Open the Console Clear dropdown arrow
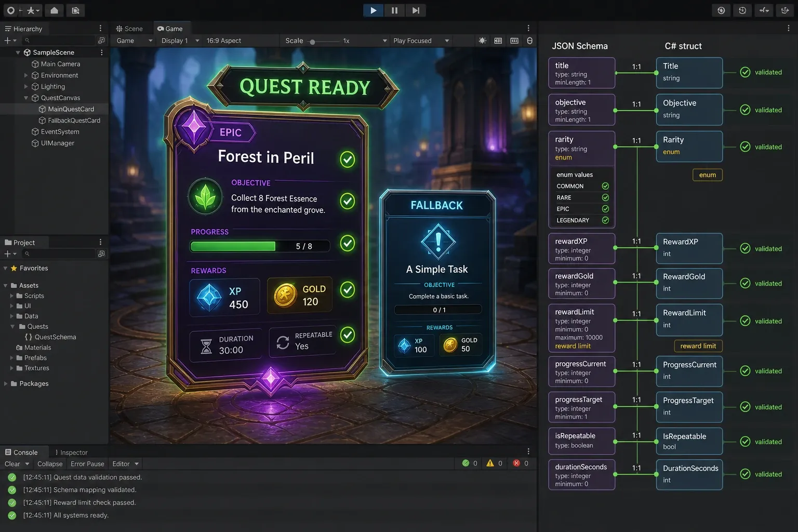798x532 pixels. point(27,464)
